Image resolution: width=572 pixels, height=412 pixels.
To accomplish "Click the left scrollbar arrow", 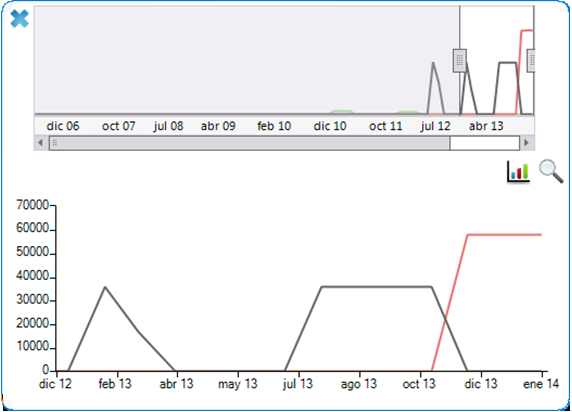I will pos(40,143).
